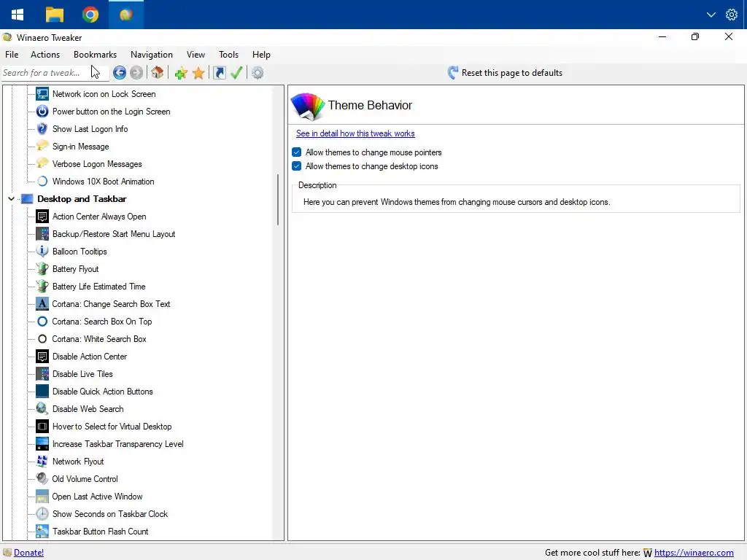Image resolution: width=747 pixels, height=560 pixels.
Task: Open bookmarks with the gold star icon
Action: (x=198, y=73)
